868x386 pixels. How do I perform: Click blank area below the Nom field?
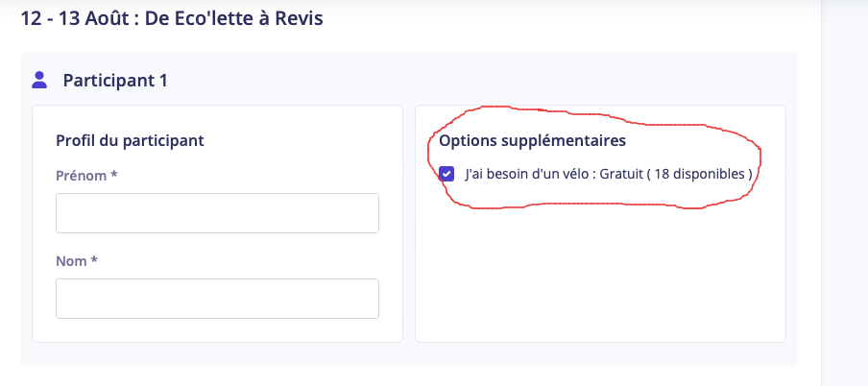tap(217, 330)
